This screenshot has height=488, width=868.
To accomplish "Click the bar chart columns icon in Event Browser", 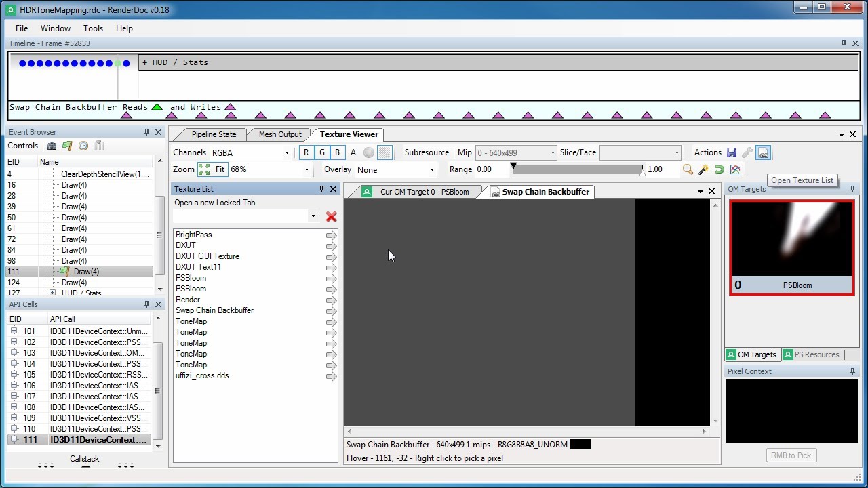I will pyautogui.click(x=99, y=146).
